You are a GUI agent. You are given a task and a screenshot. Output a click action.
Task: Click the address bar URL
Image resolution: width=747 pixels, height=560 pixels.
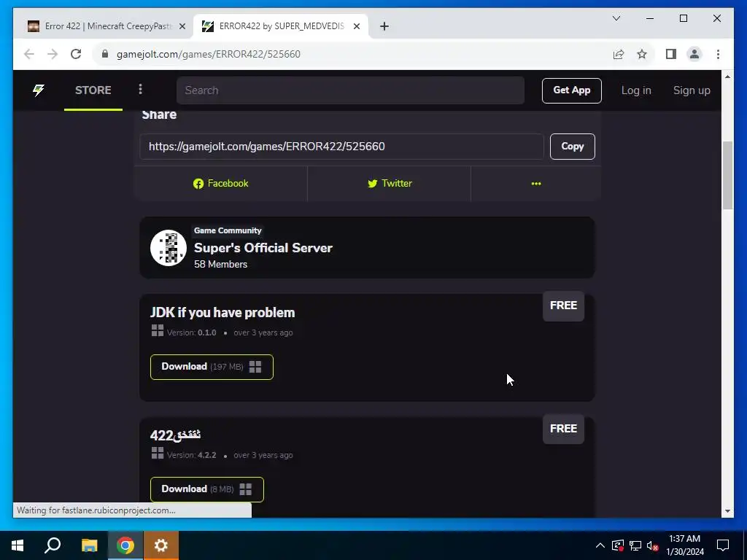[x=208, y=54]
